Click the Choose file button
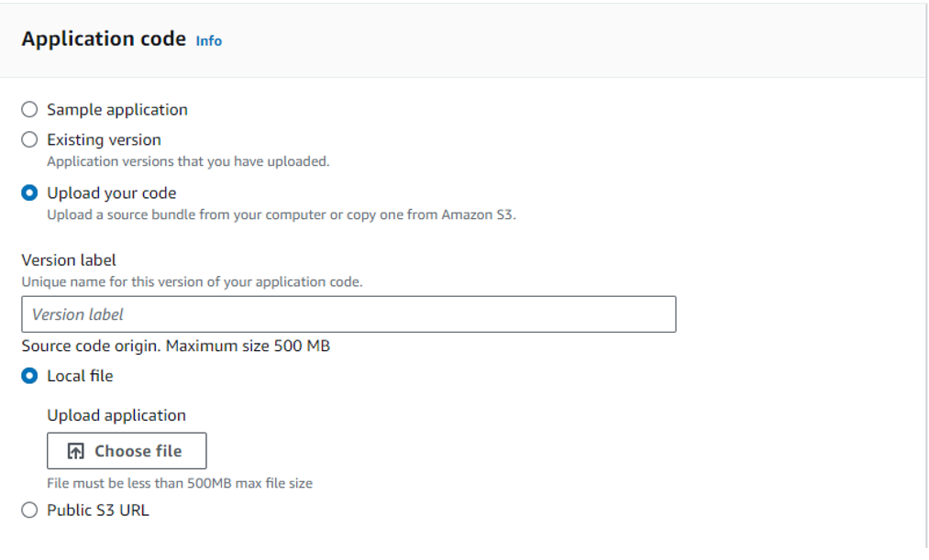 pyautogui.click(x=127, y=450)
